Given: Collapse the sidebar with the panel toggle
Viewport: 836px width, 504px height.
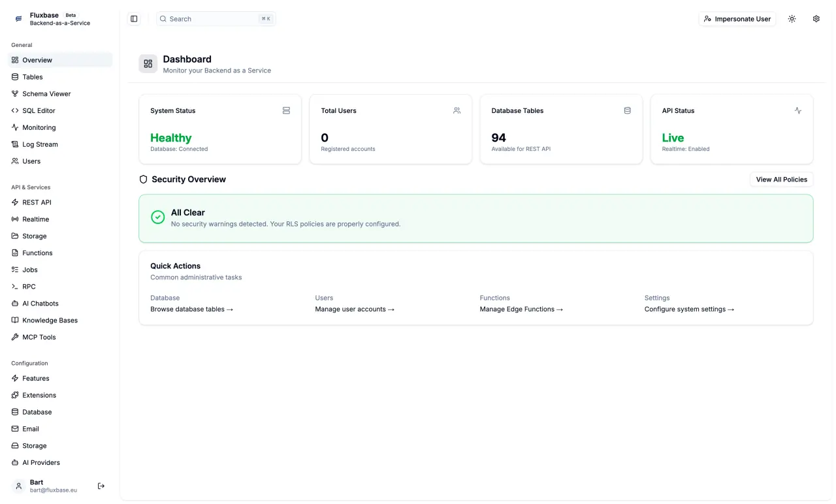Looking at the screenshot, I should pos(134,18).
